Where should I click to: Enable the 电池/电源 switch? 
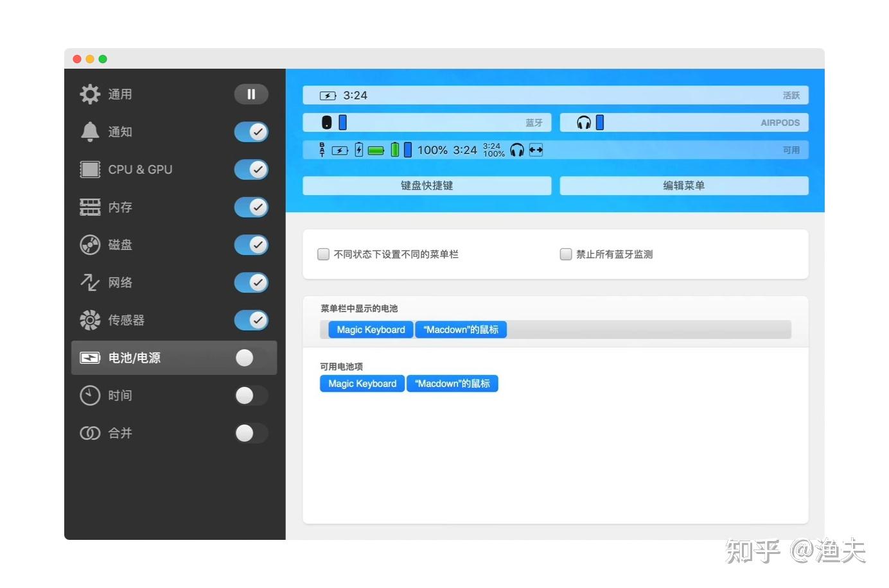(251, 358)
